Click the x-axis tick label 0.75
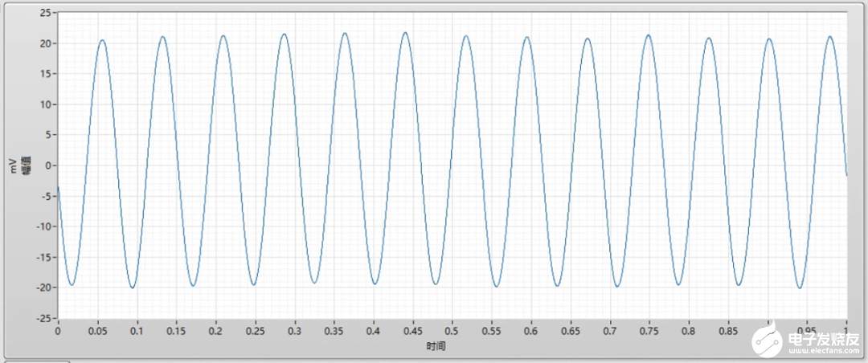Viewport: 868px width, 363px height. pyautogui.click(x=649, y=330)
